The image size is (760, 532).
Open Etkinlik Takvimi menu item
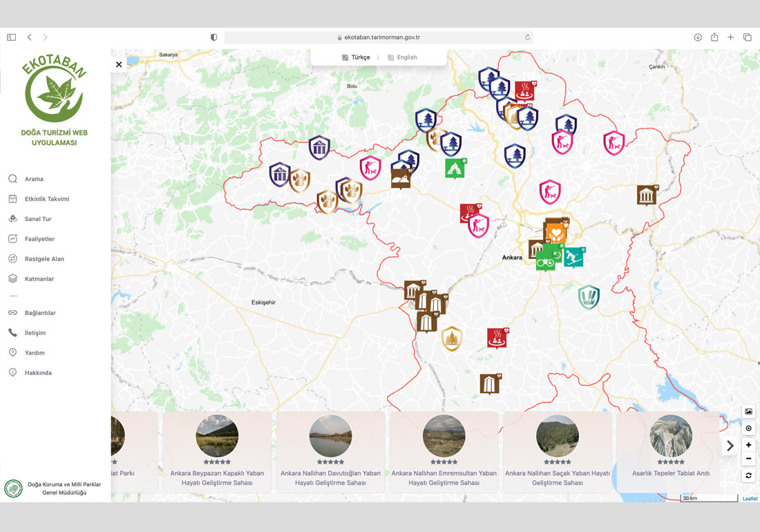click(47, 199)
